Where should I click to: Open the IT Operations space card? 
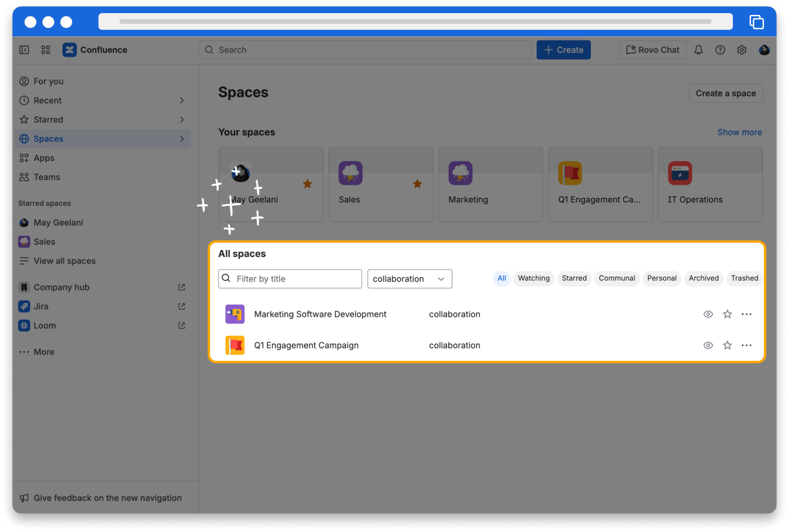pos(710,184)
